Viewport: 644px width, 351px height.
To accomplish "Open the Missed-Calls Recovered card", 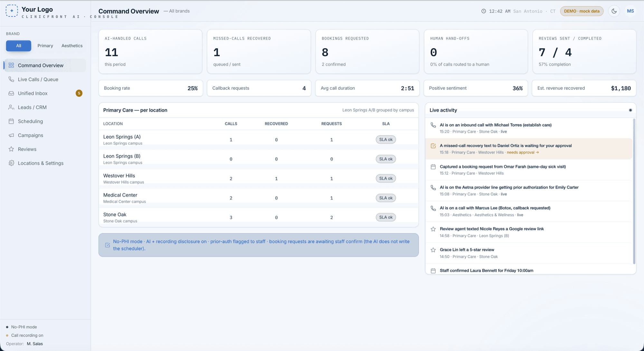I will click(259, 52).
